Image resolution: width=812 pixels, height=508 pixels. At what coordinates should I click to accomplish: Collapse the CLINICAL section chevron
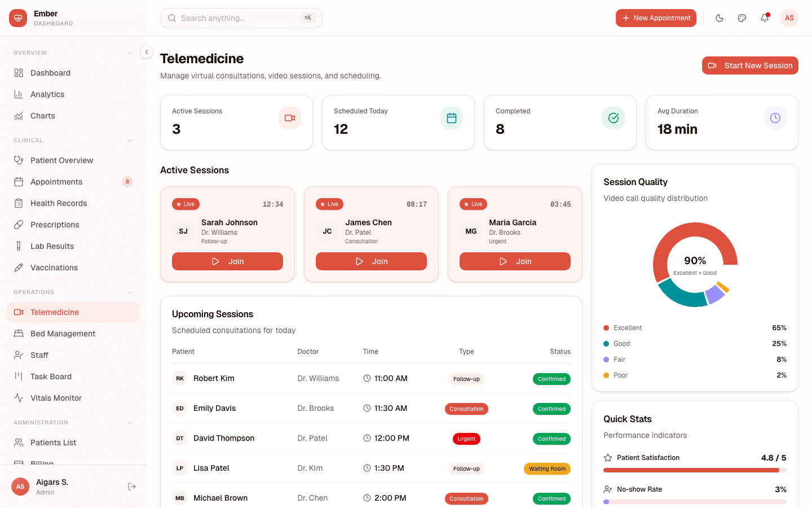tap(131, 140)
